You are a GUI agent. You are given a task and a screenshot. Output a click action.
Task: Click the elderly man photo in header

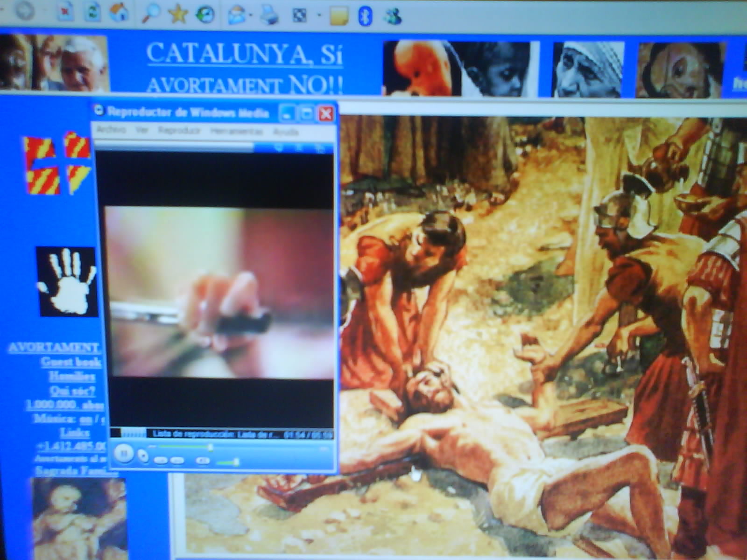tap(54, 63)
